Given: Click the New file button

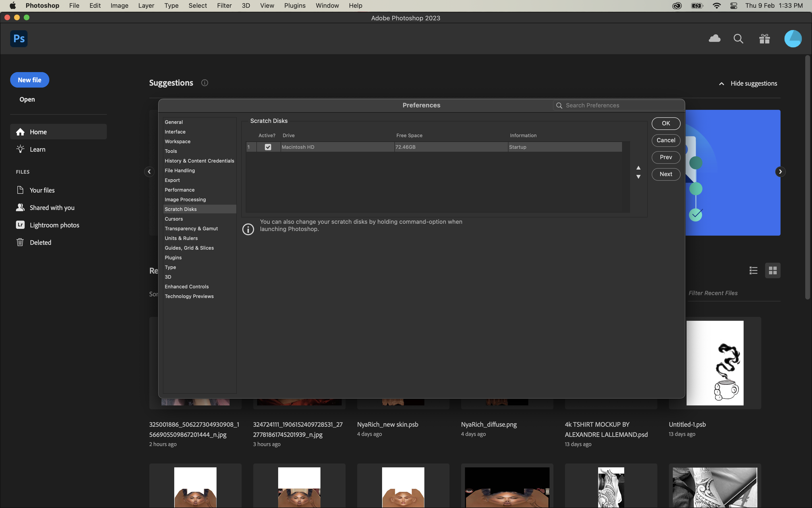Looking at the screenshot, I should pyautogui.click(x=29, y=80).
